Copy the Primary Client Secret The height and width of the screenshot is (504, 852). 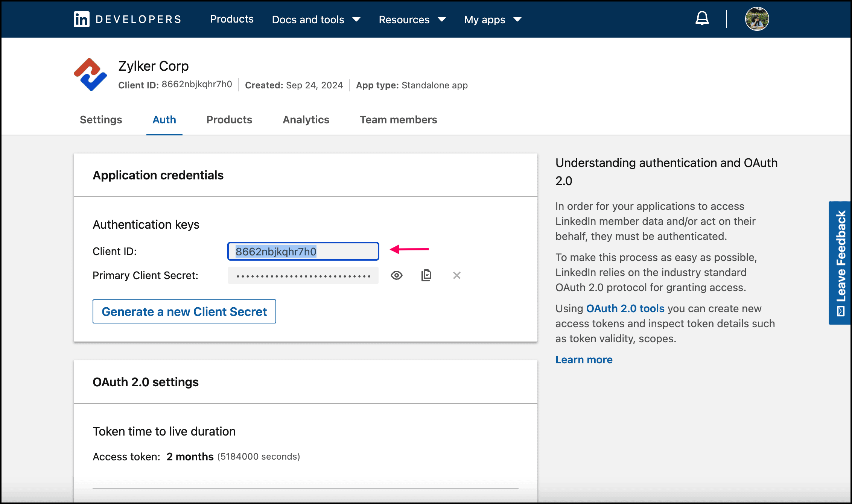(426, 275)
